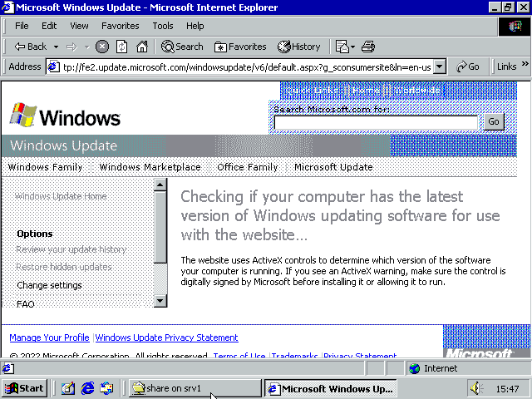Open the Office Family link
532x399 pixels.
click(248, 167)
